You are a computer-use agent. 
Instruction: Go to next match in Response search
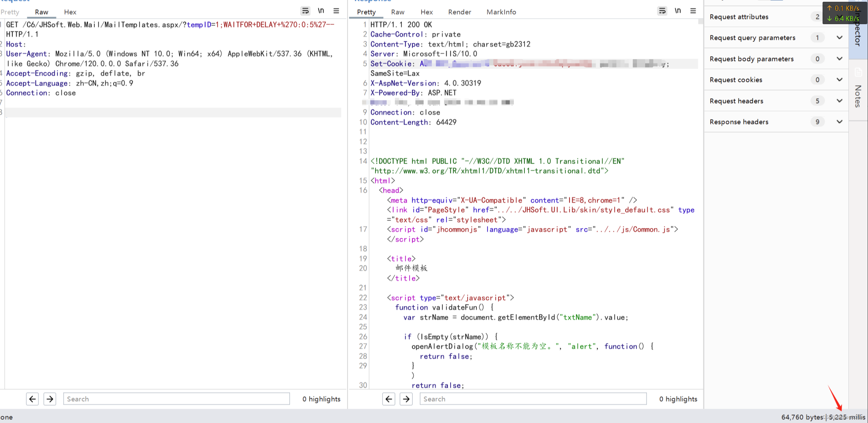click(x=406, y=399)
